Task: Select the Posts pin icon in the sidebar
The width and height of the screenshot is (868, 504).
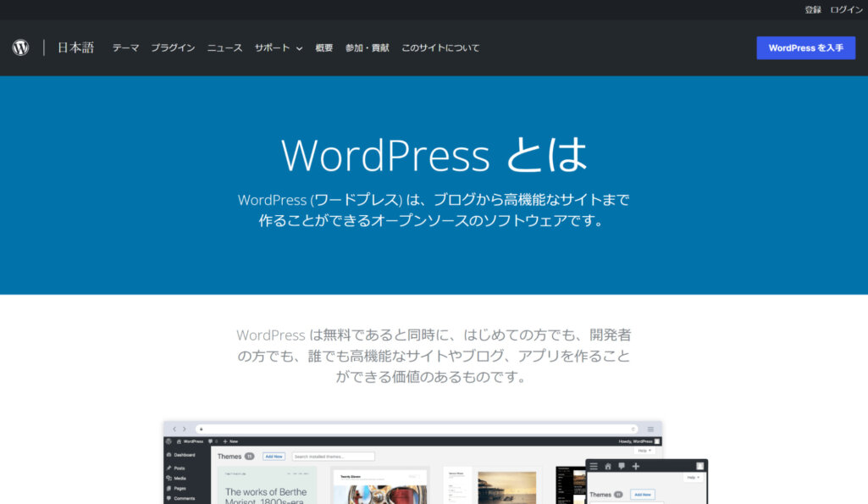Action: point(169,468)
